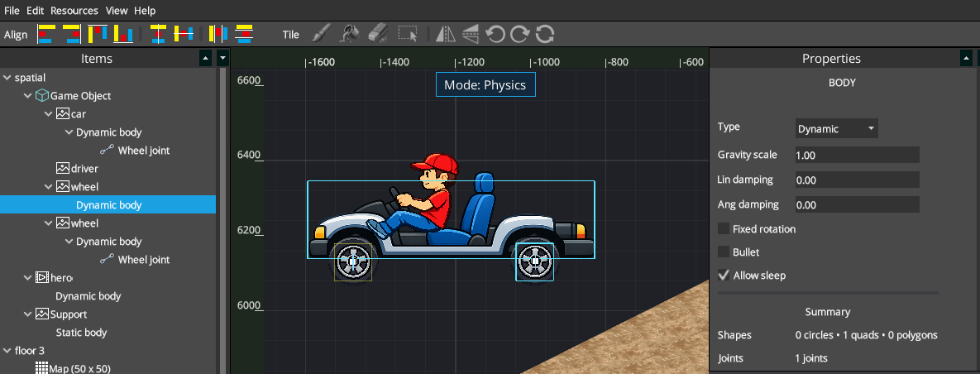Click the image icon beside car

tap(63, 114)
